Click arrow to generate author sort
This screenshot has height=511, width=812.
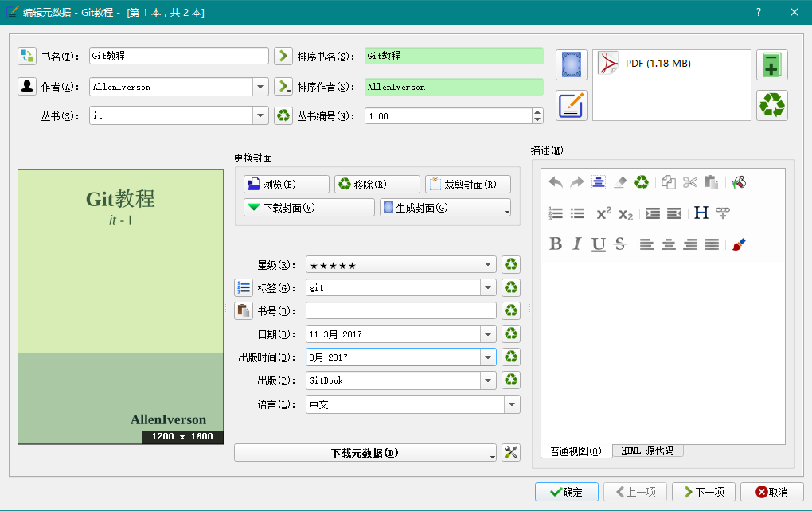283,87
